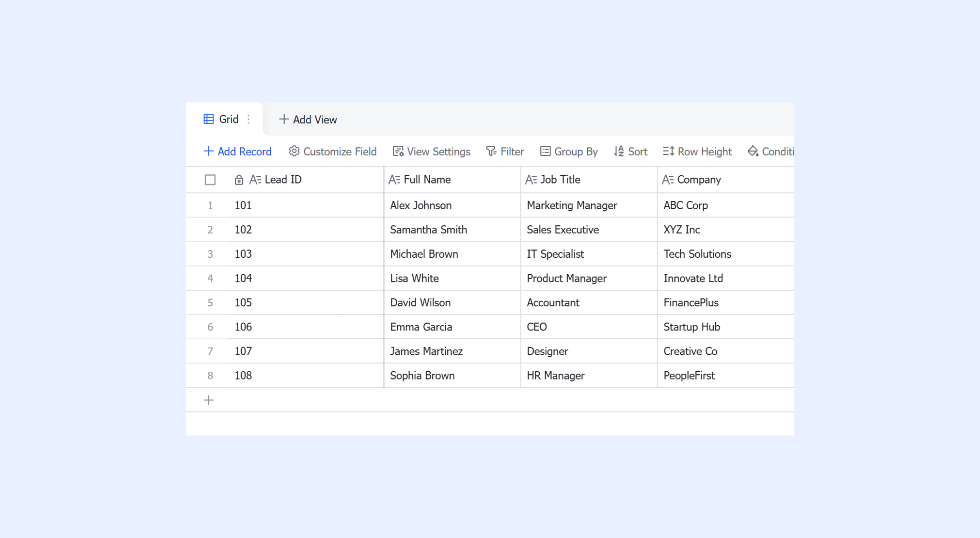This screenshot has height=538, width=980.
Task: Open the Grid tab options menu
Action: point(249,119)
